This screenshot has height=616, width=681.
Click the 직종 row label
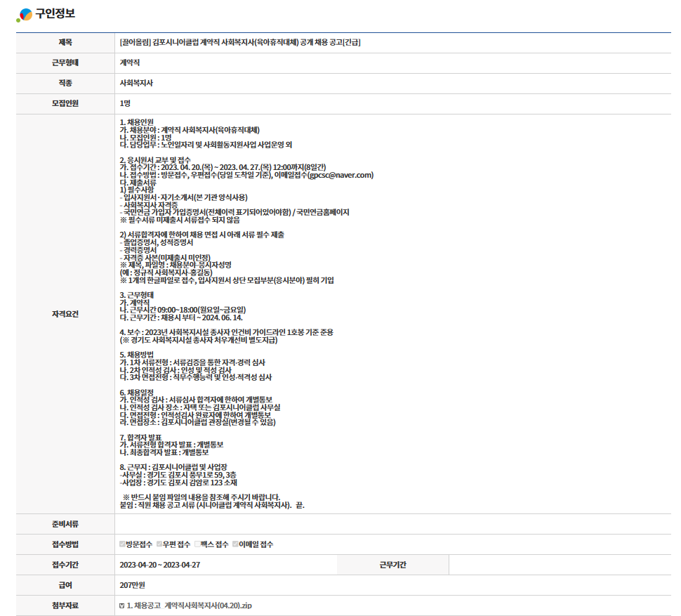[65, 83]
